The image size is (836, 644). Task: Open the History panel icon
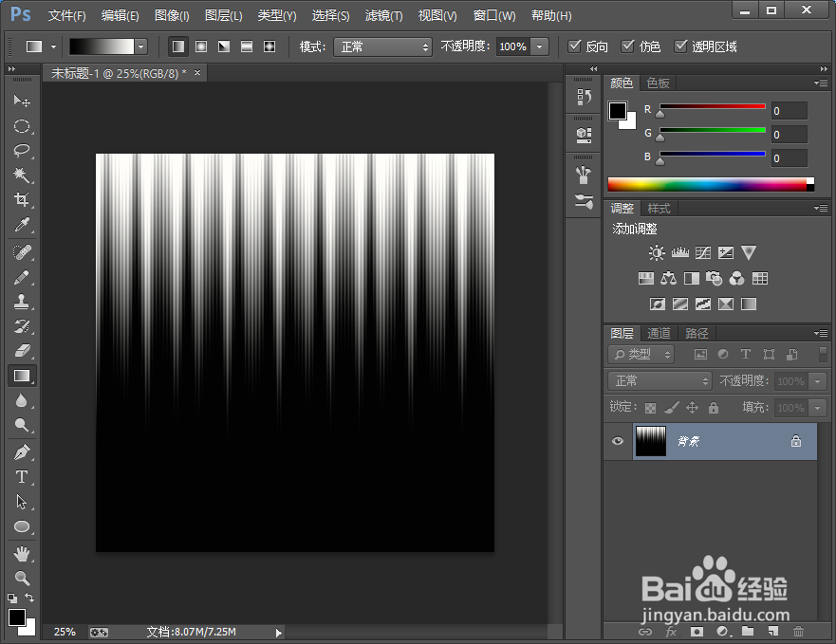click(584, 97)
